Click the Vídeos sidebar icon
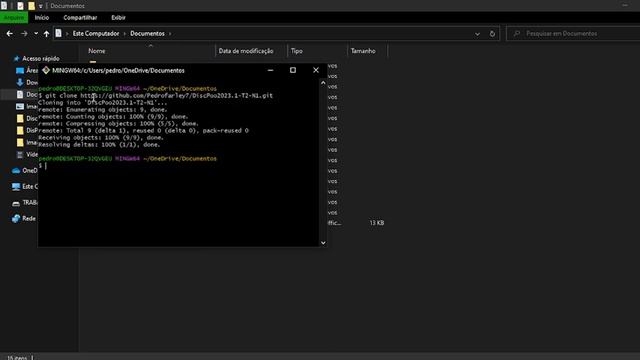This screenshot has height=360, width=640. pyautogui.click(x=20, y=155)
